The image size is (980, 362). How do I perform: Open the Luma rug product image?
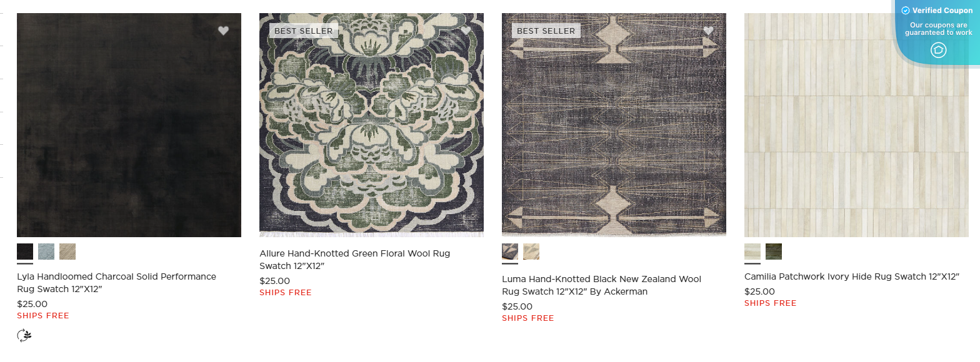(x=613, y=125)
